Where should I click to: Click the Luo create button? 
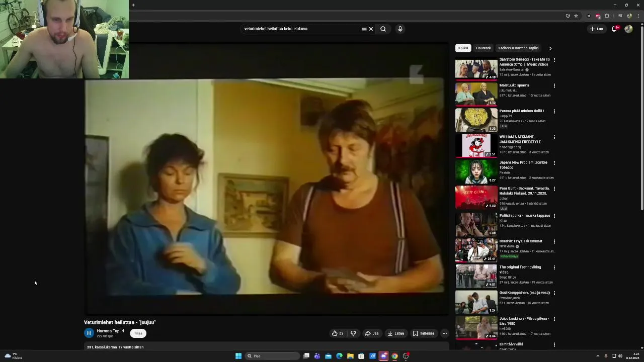(596, 29)
